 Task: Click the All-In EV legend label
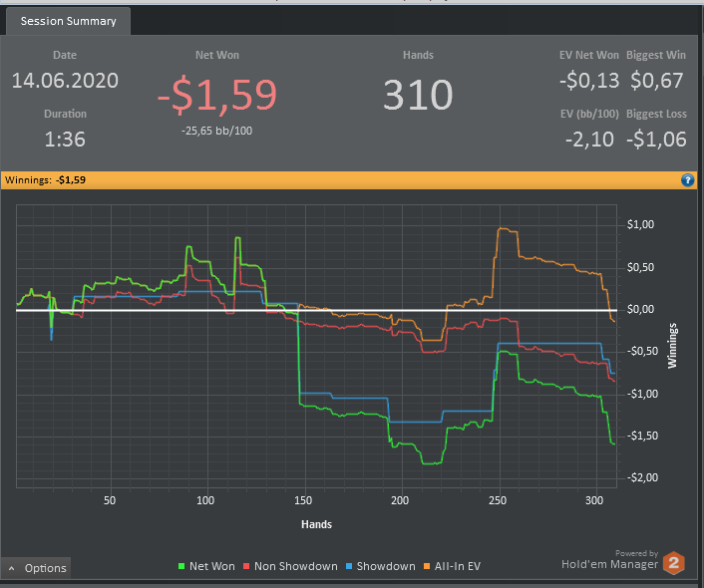457,566
